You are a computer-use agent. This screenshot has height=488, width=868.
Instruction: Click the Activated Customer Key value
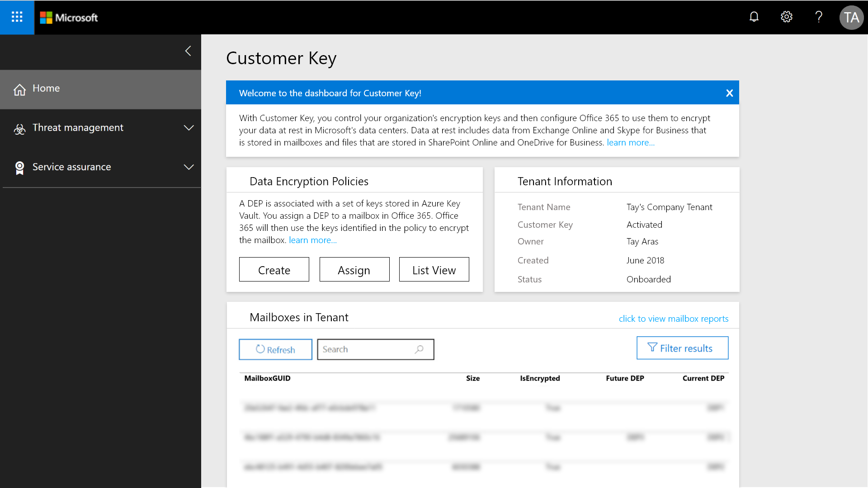click(644, 225)
